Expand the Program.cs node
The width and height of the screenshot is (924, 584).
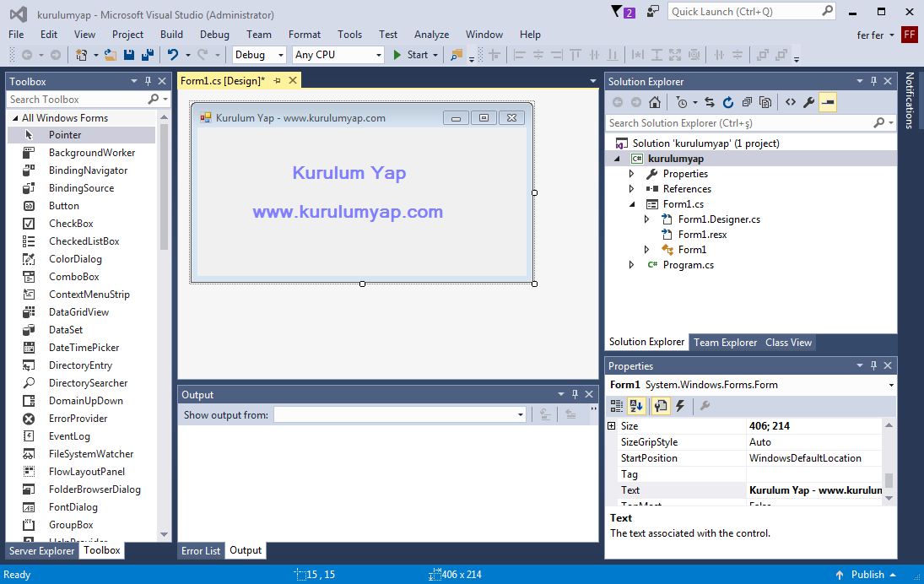tap(631, 265)
